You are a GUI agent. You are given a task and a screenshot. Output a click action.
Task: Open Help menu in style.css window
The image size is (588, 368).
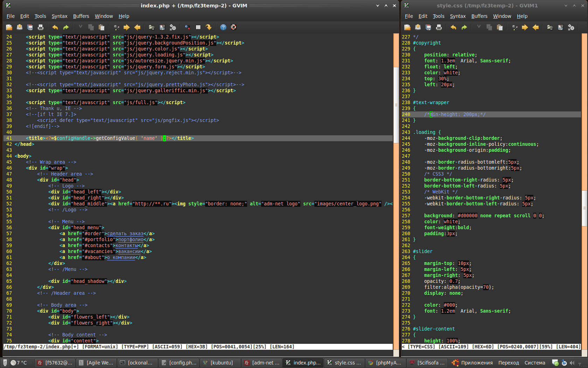(x=522, y=16)
